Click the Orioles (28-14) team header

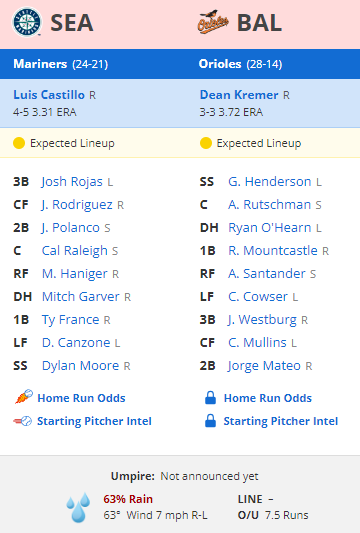click(x=240, y=64)
